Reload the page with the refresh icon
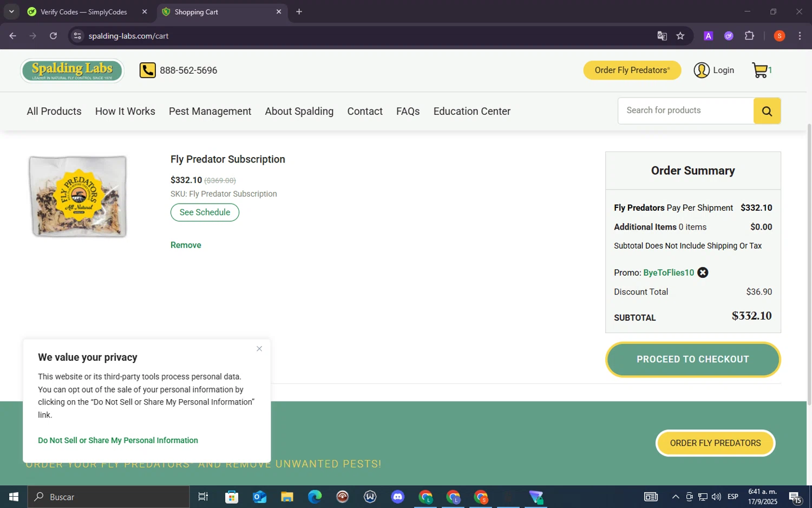This screenshot has width=812, height=508. pos(53,36)
